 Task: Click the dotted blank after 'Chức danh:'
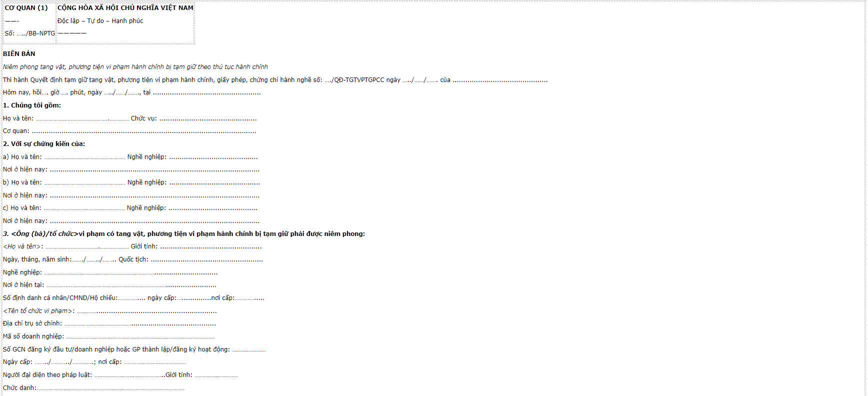tap(110, 388)
